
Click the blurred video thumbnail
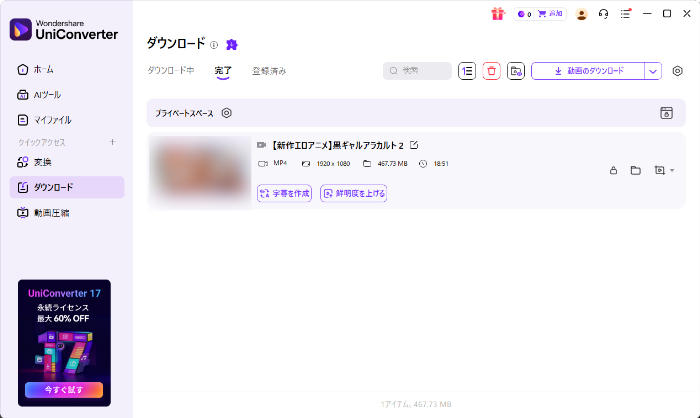coord(200,171)
